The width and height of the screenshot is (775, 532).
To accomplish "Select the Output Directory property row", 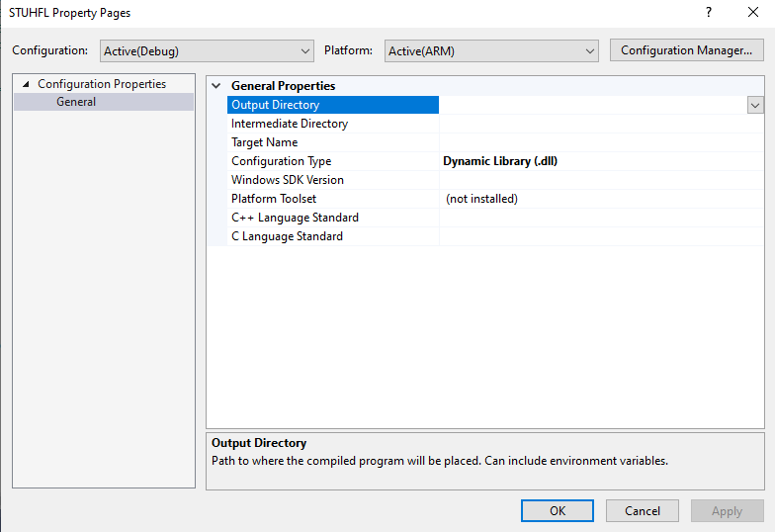I will [332, 105].
